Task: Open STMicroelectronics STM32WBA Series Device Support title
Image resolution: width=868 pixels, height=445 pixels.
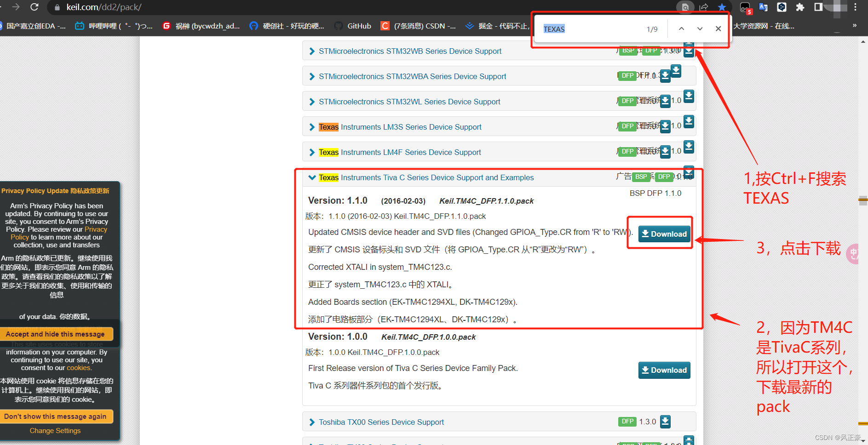Action: point(412,76)
